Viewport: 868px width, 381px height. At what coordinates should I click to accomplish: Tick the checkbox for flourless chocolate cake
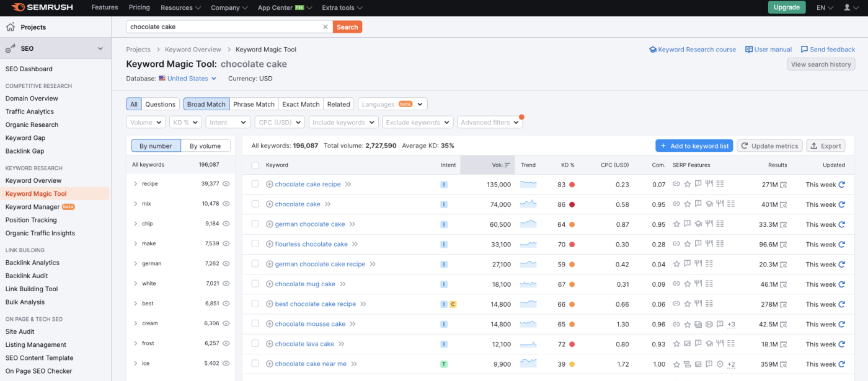(x=255, y=244)
